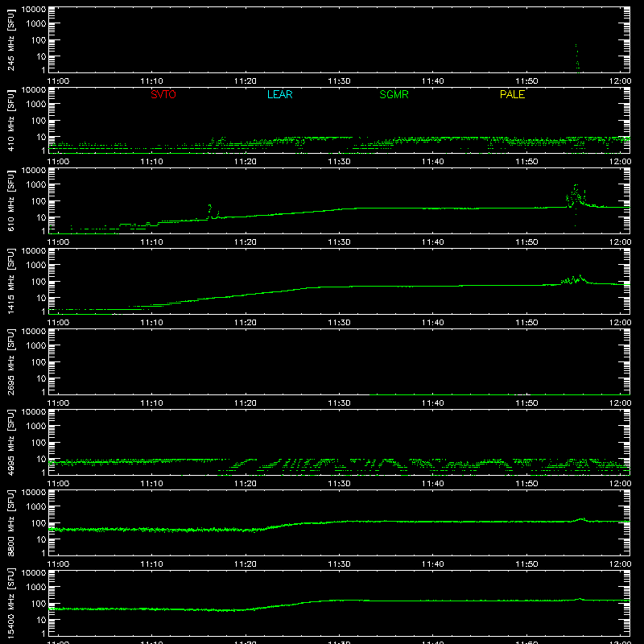Click the 11:40 tick label under 1415 MHz panel

tap(433, 323)
